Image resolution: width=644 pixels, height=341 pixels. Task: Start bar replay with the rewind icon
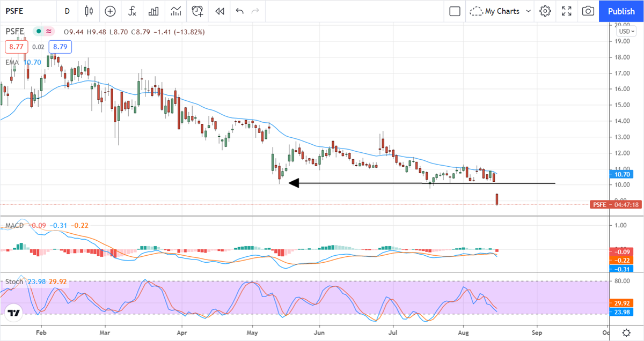pyautogui.click(x=219, y=11)
